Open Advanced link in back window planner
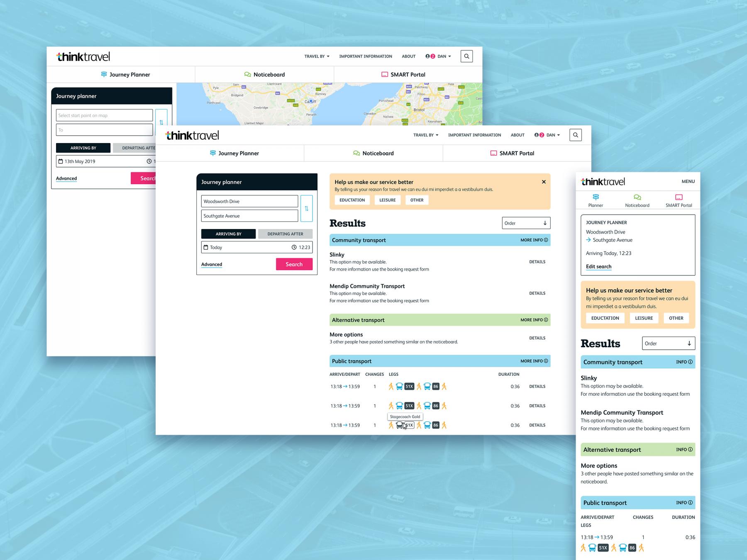The height and width of the screenshot is (560, 747). [x=66, y=178]
